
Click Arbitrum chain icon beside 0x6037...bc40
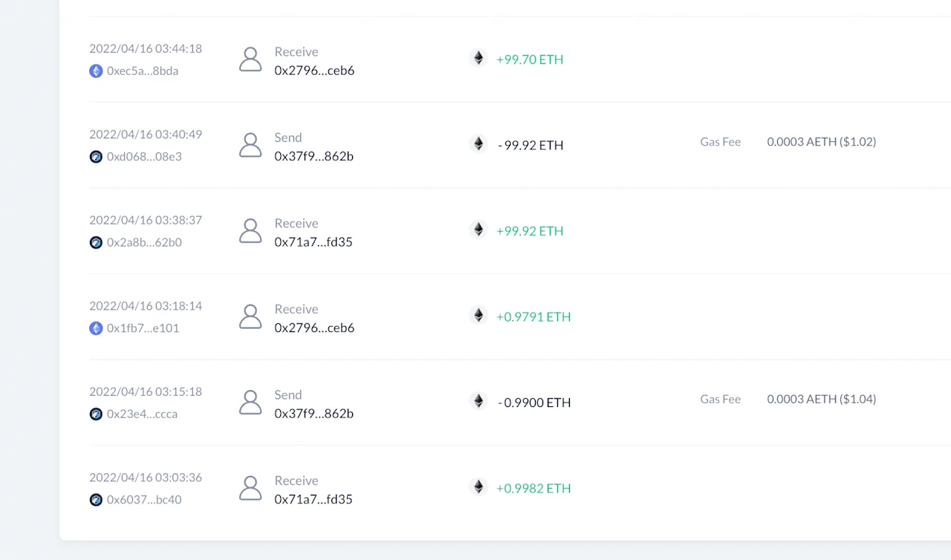click(x=96, y=500)
